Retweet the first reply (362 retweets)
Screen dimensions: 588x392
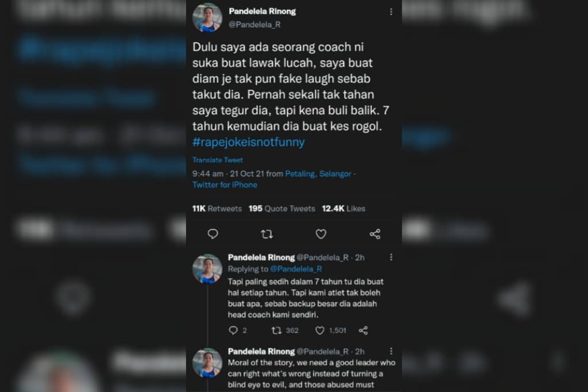276,330
